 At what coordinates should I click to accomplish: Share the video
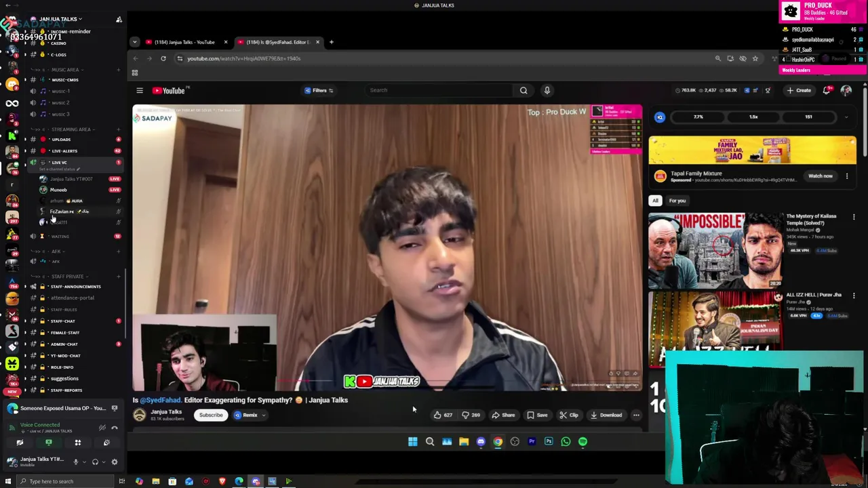pos(503,415)
